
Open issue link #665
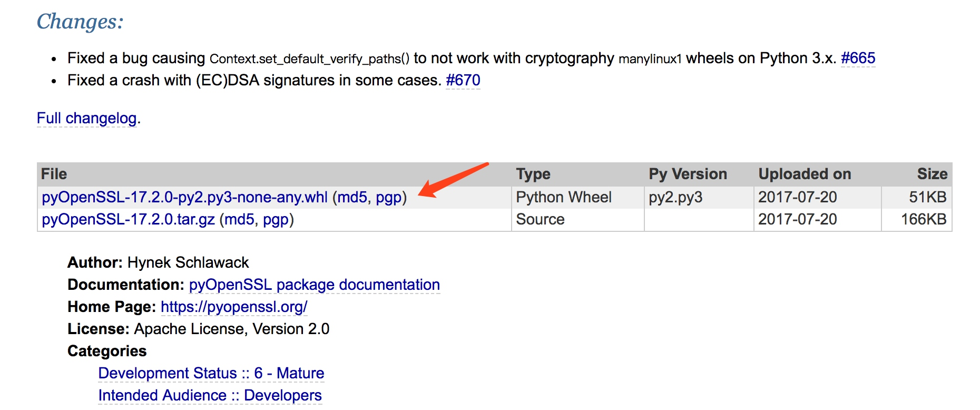[858, 58]
